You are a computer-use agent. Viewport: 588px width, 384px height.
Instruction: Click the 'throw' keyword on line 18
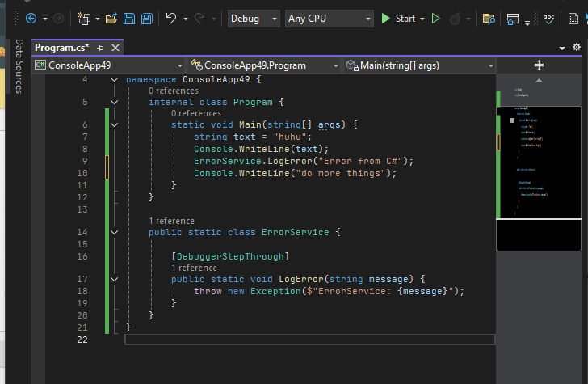pos(208,292)
